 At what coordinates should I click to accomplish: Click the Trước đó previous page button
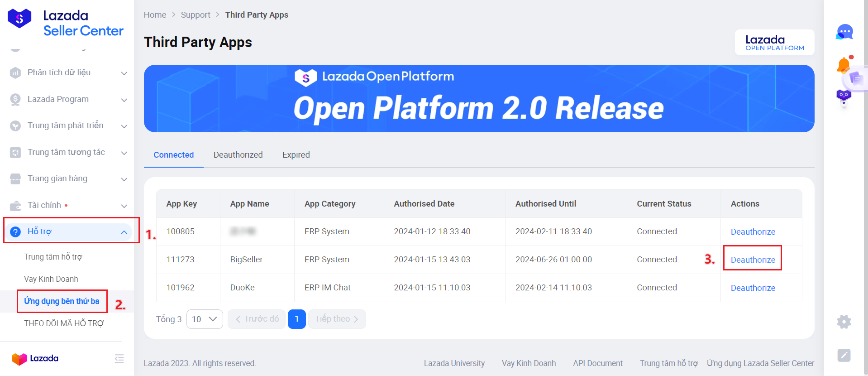[x=257, y=319]
